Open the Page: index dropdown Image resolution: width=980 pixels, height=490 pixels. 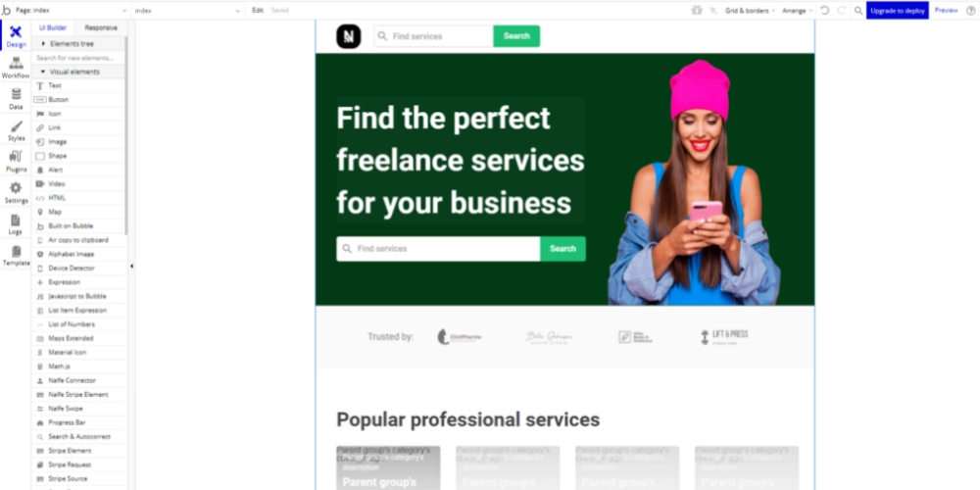(x=67, y=11)
